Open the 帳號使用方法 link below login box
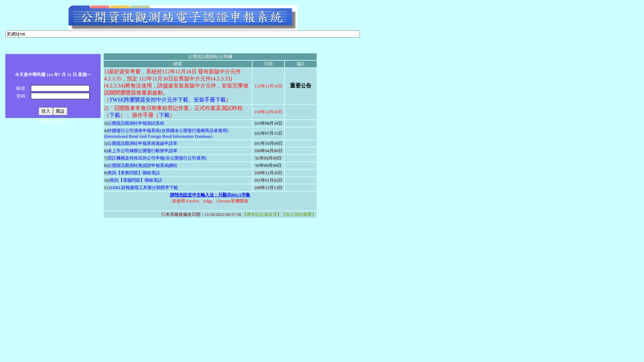 (53, 122)
